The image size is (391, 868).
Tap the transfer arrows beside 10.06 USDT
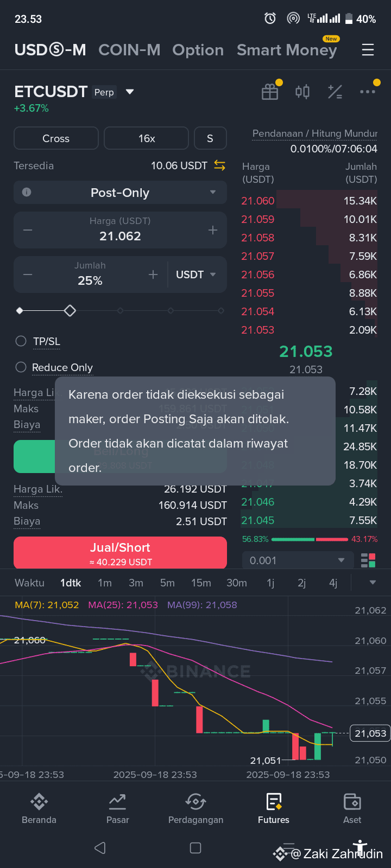click(219, 165)
